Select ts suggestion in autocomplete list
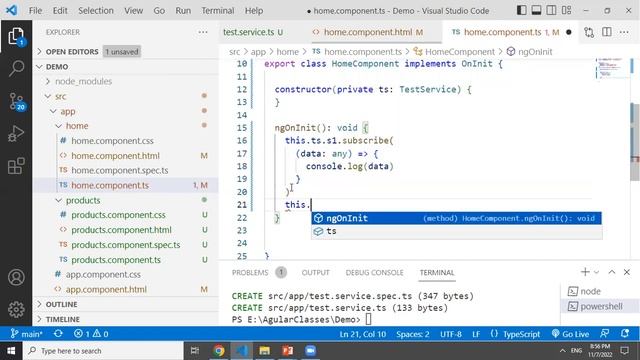The height and width of the screenshot is (360, 640). coord(456,231)
